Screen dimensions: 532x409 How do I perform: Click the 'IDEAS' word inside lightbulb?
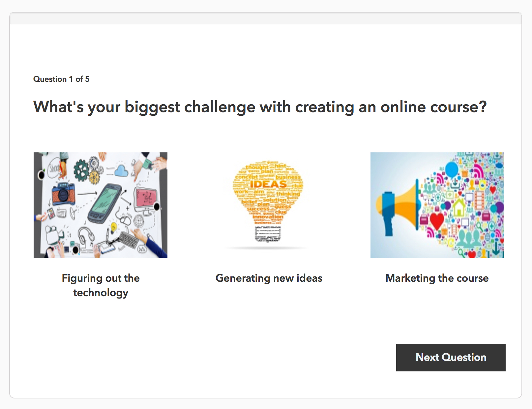click(x=268, y=184)
